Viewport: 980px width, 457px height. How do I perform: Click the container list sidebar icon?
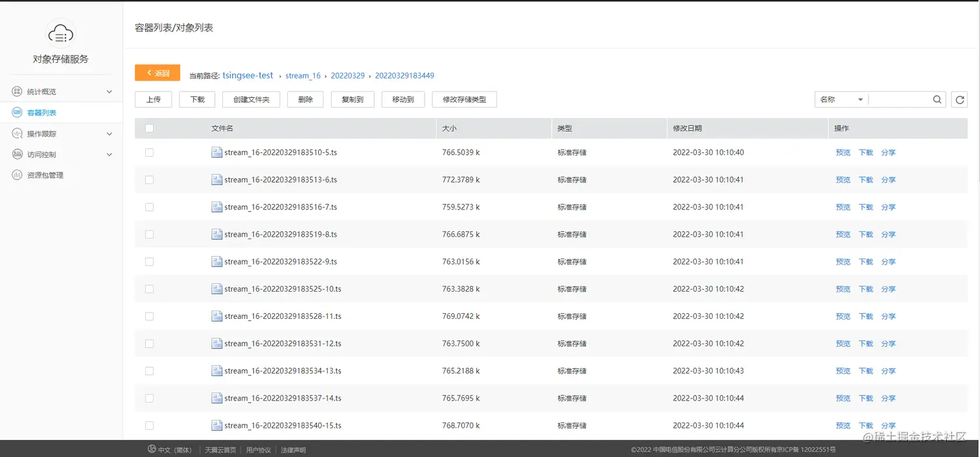pyautogui.click(x=17, y=112)
